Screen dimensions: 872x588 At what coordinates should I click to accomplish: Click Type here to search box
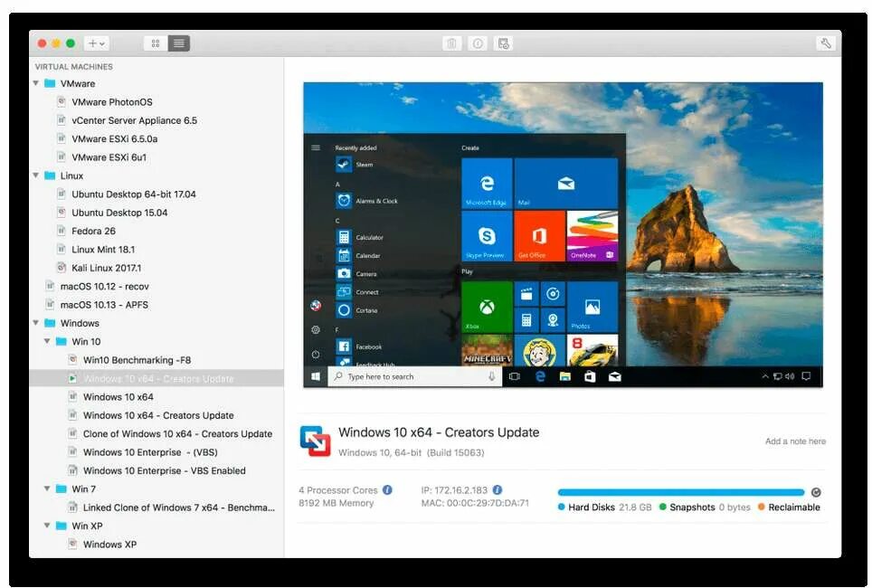click(x=415, y=376)
